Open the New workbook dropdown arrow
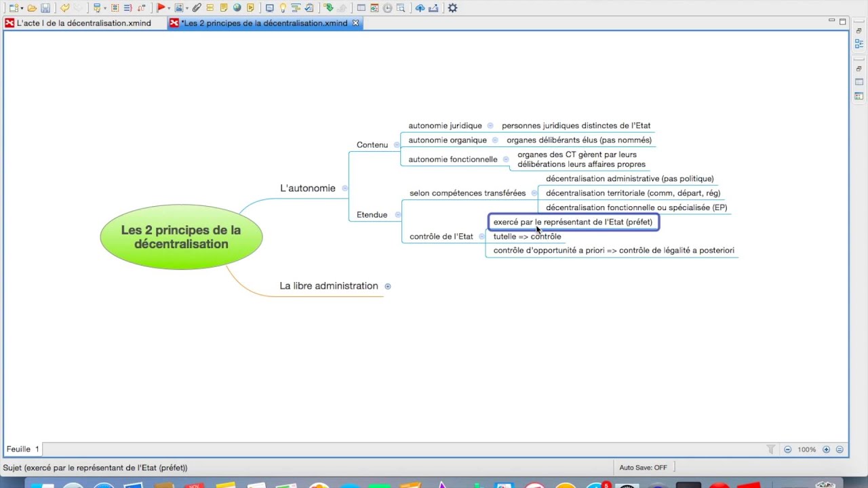 click(x=22, y=9)
